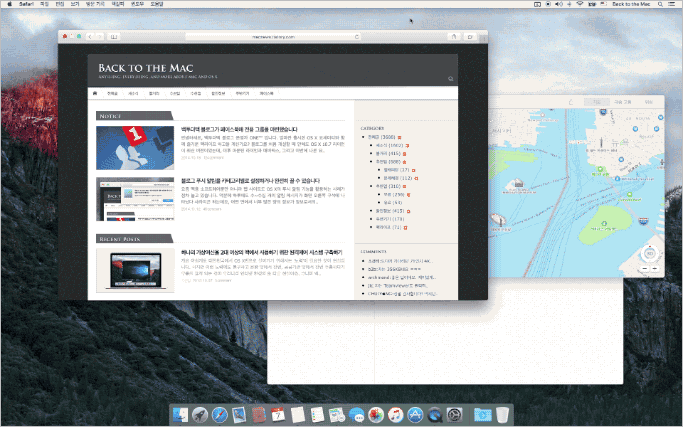Open Mail from the Dock

click(x=239, y=414)
